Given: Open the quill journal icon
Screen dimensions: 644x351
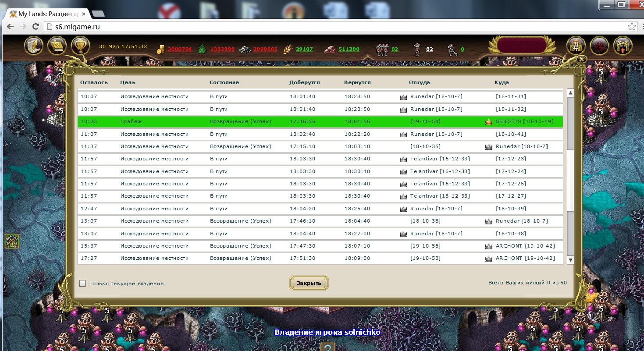Looking at the screenshot, I should pyautogui.click(x=33, y=45).
